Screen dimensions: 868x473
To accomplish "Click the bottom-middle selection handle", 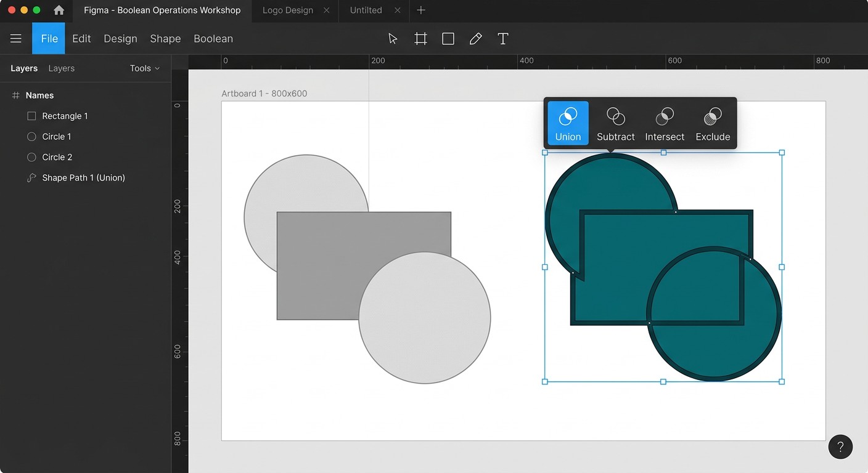I will tap(663, 382).
